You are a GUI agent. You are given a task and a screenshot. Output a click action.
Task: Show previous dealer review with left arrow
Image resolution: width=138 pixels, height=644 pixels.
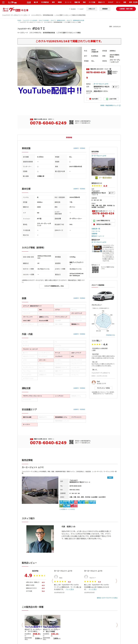click(x=52, y=581)
